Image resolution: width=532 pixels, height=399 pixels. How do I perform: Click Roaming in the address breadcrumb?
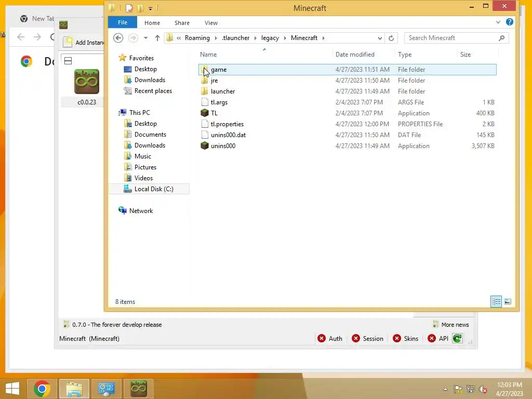click(197, 38)
